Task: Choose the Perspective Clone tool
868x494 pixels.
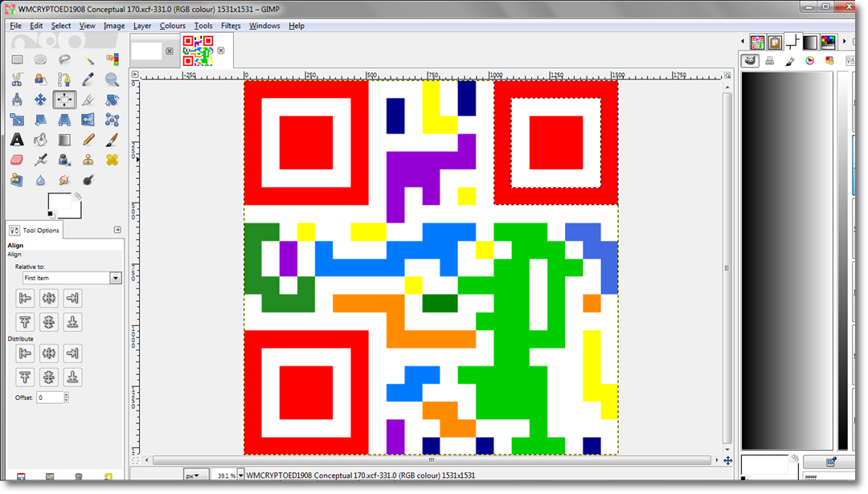Action: 17,180
